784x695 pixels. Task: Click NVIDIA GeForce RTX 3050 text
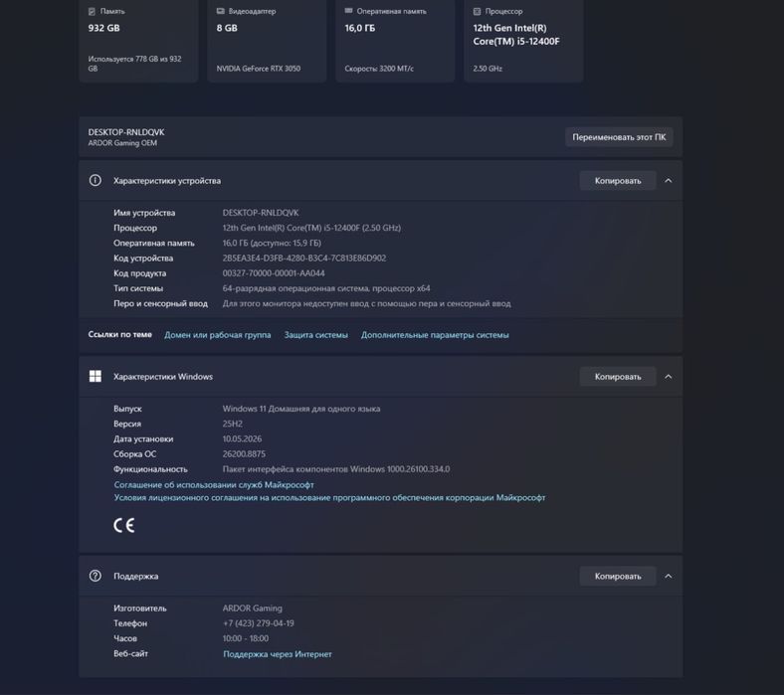pyautogui.click(x=259, y=69)
